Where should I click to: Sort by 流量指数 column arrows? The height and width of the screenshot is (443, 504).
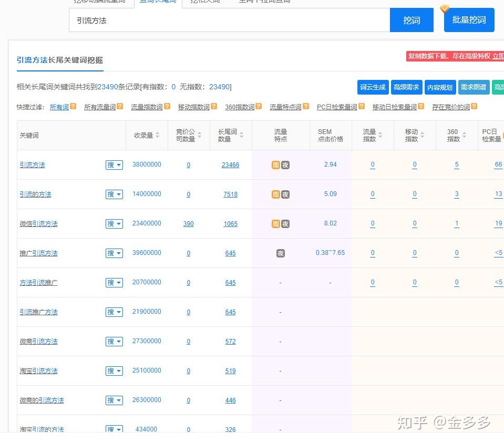tap(380, 135)
